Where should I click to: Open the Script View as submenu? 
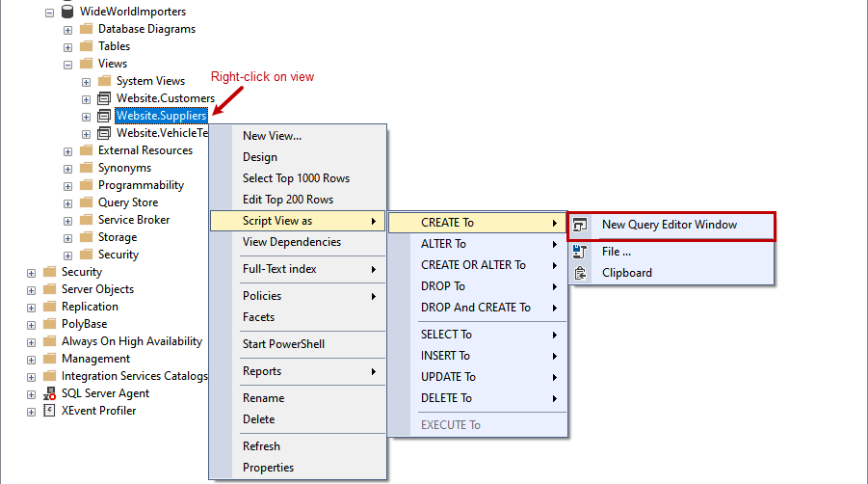[x=298, y=221]
